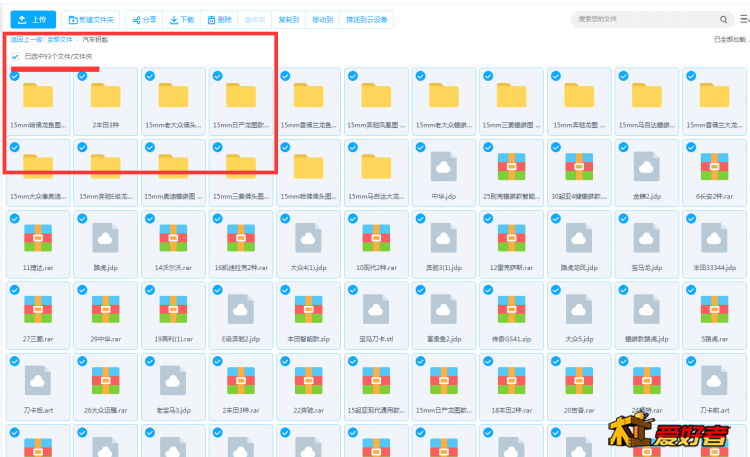
Task: Open 全部文件 breadcrumb link
Action: point(60,39)
